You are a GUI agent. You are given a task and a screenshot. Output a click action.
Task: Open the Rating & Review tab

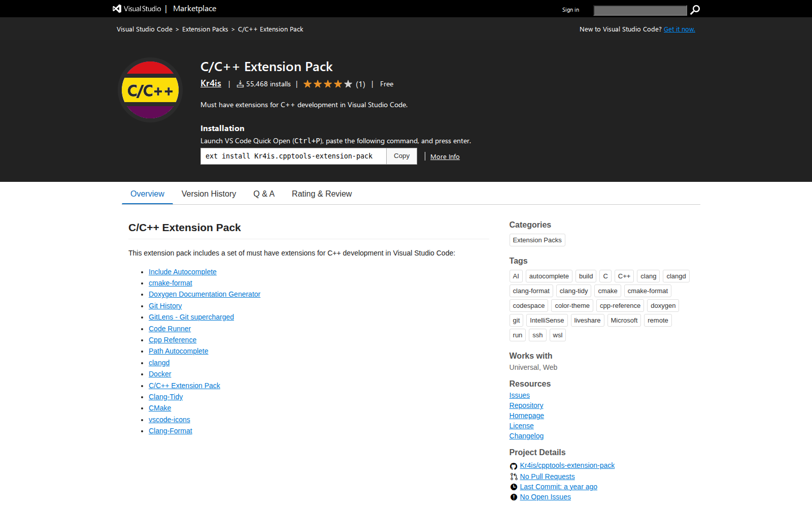click(322, 194)
